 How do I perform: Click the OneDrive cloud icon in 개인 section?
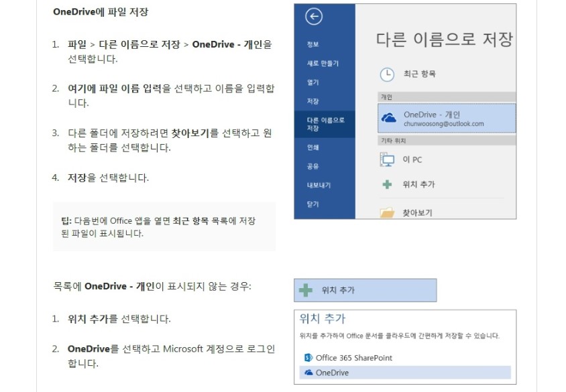click(x=389, y=118)
